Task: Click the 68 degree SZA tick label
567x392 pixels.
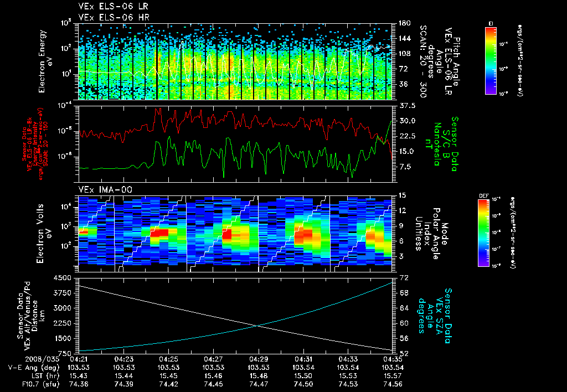Action: pyautogui.click(x=404, y=293)
